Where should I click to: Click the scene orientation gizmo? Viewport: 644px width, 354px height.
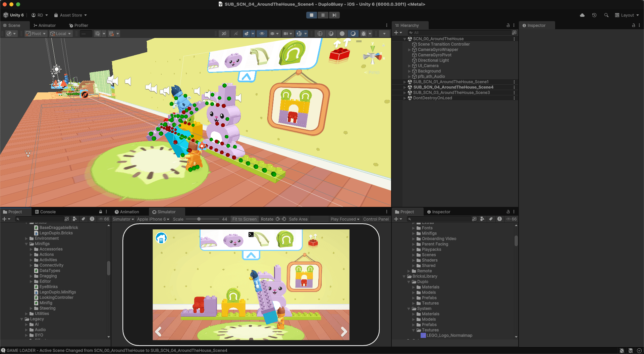coord(372,56)
